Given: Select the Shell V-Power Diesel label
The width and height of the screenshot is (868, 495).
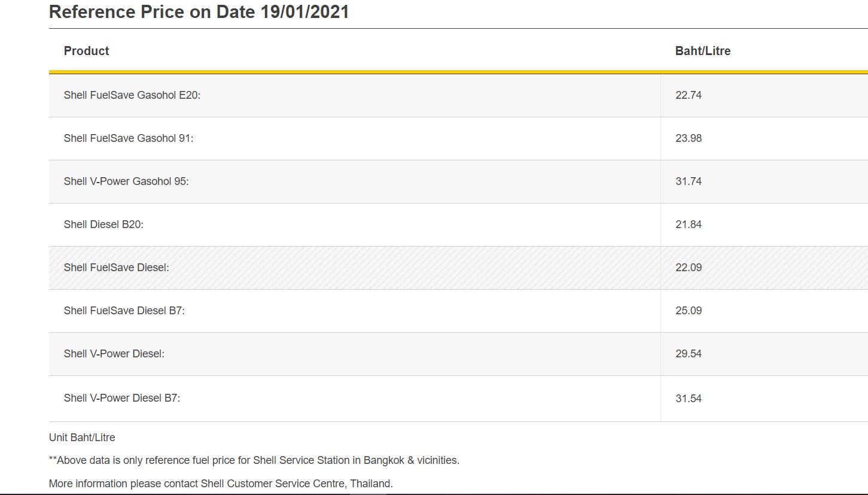Looking at the screenshot, I should pos(114,354).
